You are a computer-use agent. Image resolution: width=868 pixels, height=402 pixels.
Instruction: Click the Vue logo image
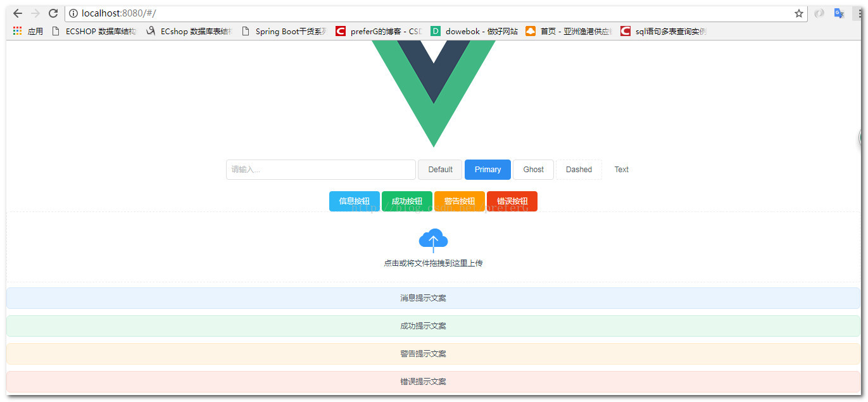coord(433,94)
